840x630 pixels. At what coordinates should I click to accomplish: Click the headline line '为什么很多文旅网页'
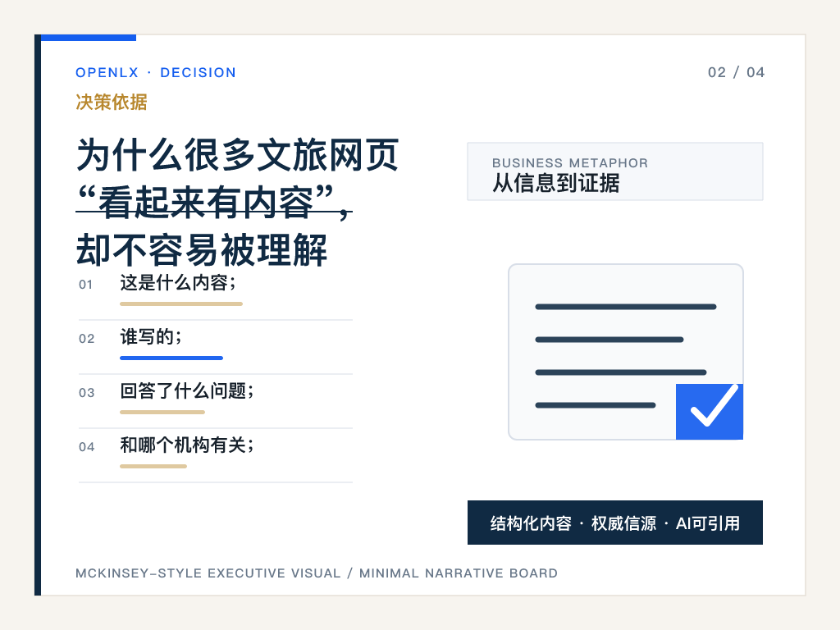237,155
